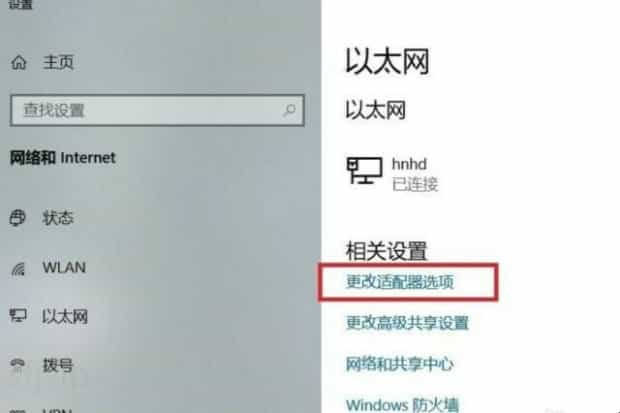Click the 网络和 Internet section heading
Image resolution: width=620 pixels, height=413 pixels.
pyautogui.click(x=62, y=158)
